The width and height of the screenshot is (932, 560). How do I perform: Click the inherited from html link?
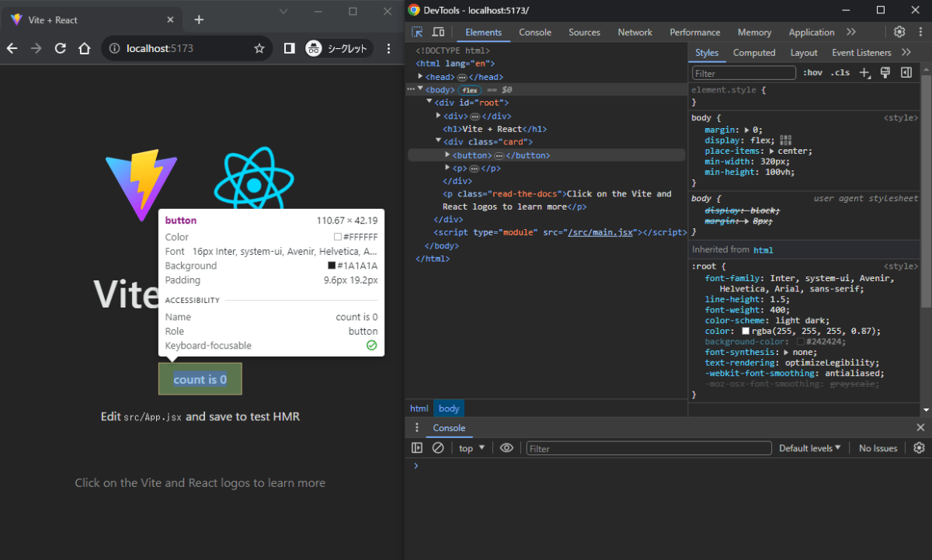tap(763, 250)
